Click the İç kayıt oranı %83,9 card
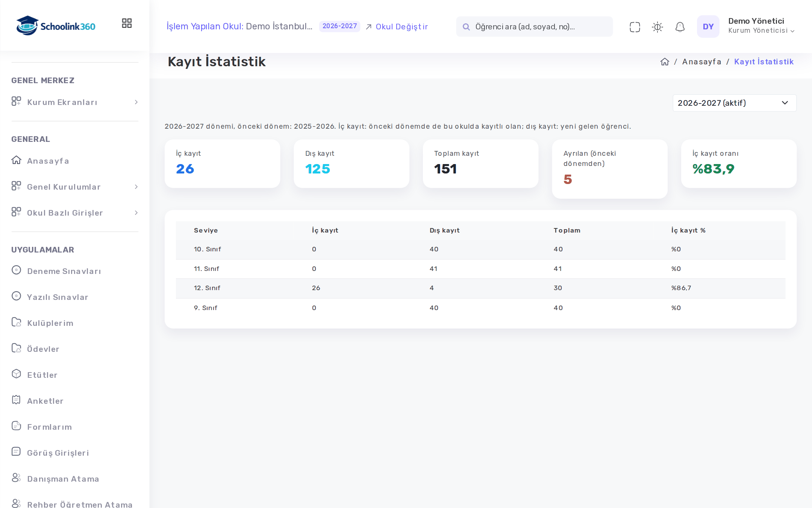 tap(739, 164)
